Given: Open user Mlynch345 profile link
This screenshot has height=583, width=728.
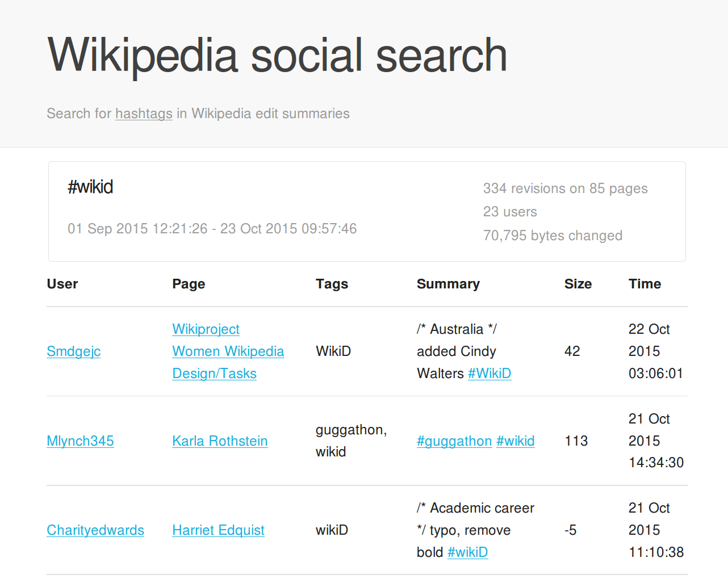Looking at the screenshot, I should point(80,441).
